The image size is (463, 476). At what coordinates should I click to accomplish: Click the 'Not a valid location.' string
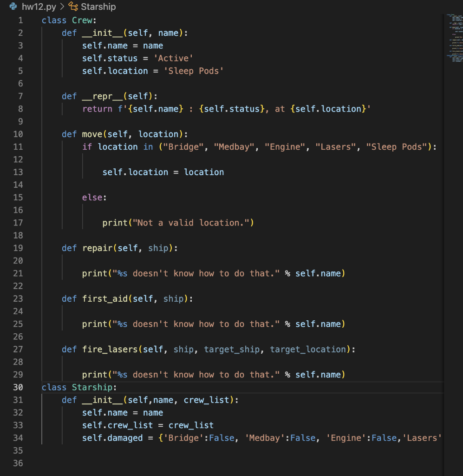click(191, 223)
